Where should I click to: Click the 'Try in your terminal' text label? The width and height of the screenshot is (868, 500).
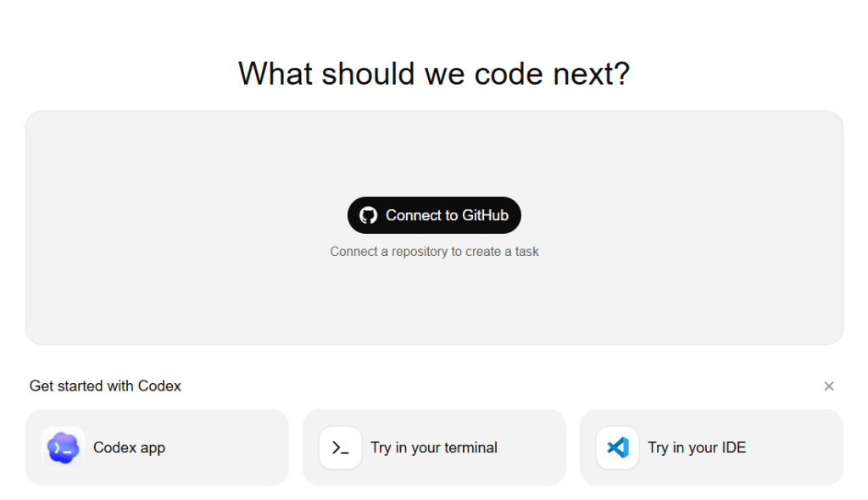pyautogui.click(x=434, y=447)
